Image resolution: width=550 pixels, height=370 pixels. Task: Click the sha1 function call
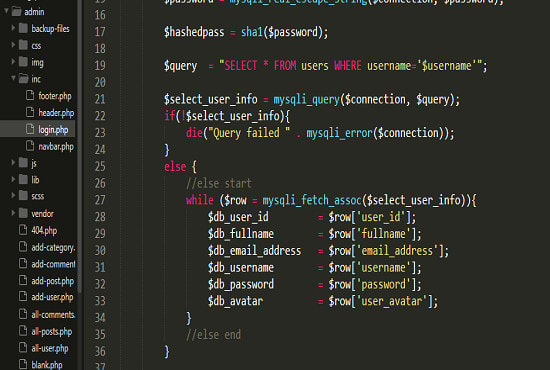pos(251,32)
